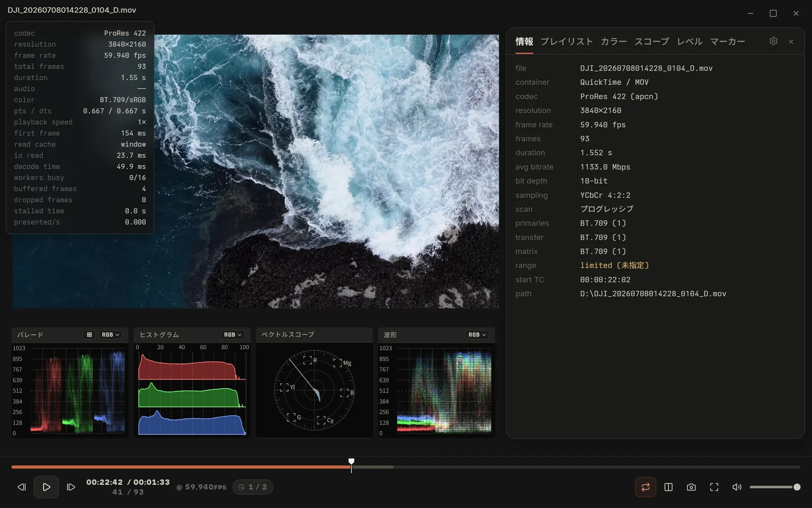
Task: Open パレード RGB mode dropdown
Action: (110, 335)
